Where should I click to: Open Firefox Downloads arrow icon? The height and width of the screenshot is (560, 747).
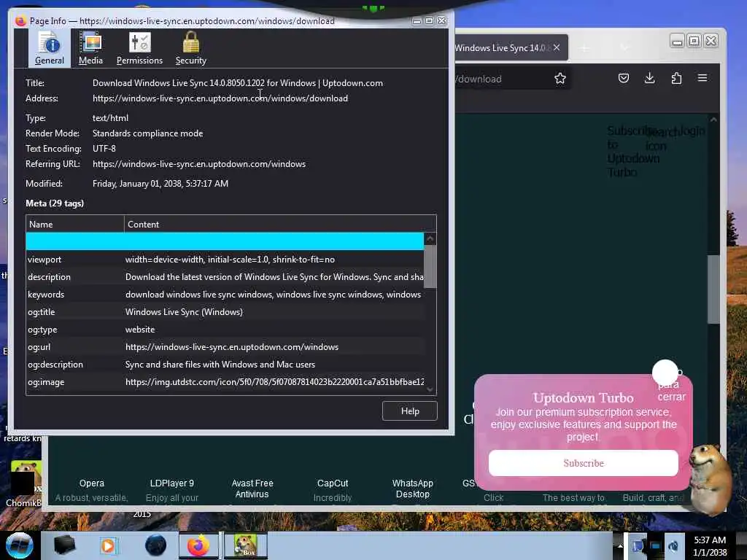point(649,78)
